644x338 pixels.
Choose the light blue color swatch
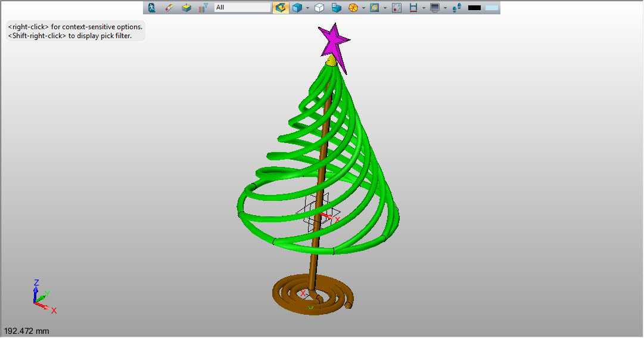[491, 7]
